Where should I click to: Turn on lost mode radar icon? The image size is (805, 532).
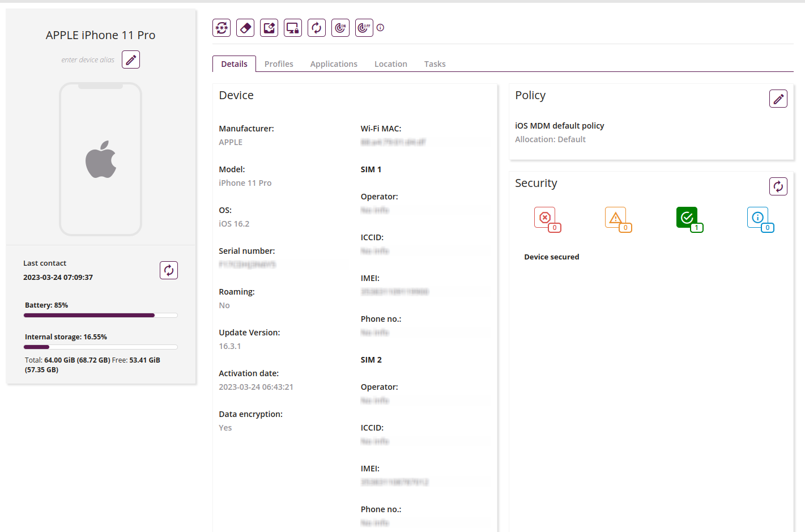pos(340,28)
